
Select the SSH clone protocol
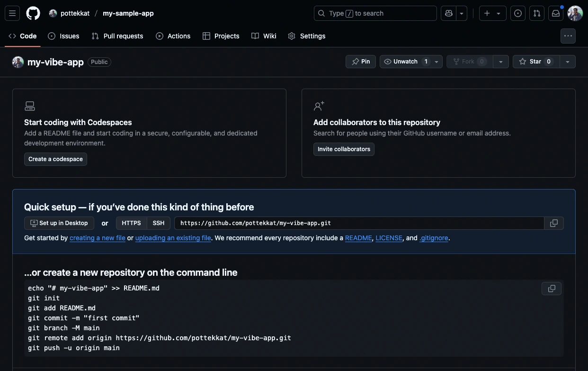click(159, 223)
